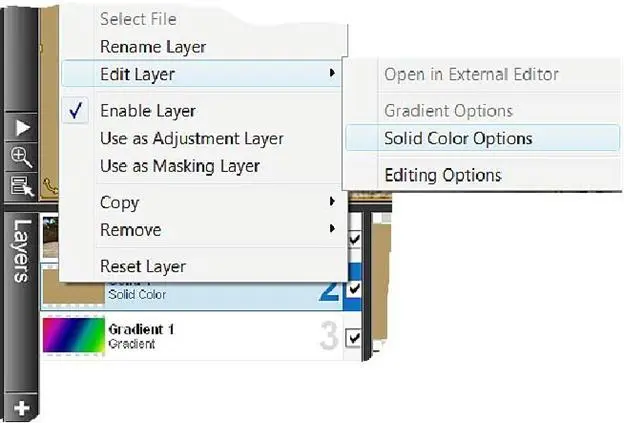Viewport: 624px width, 423px height.
Task: Toggle the Solid Color layer checkbox
Action: coord(354,289)
